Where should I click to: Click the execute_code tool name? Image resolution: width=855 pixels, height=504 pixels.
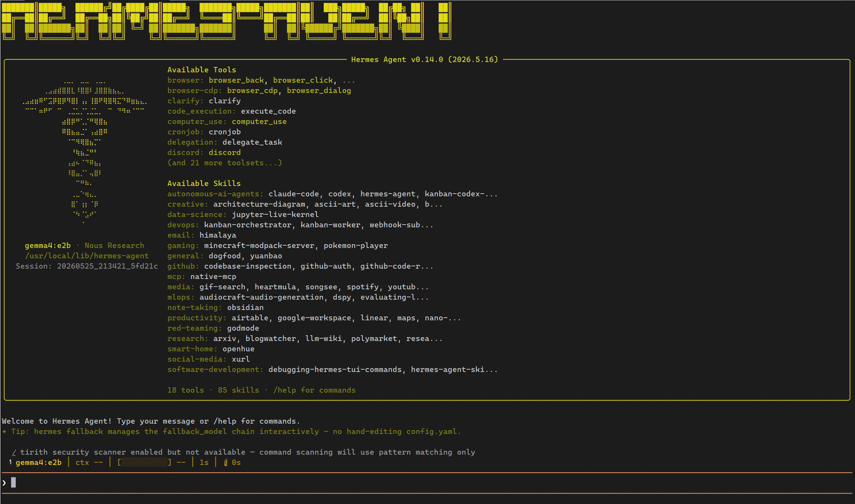(x=269, y=111)
